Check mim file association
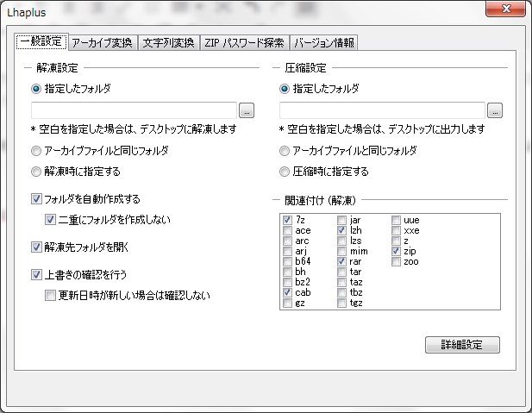 (341, 252)
